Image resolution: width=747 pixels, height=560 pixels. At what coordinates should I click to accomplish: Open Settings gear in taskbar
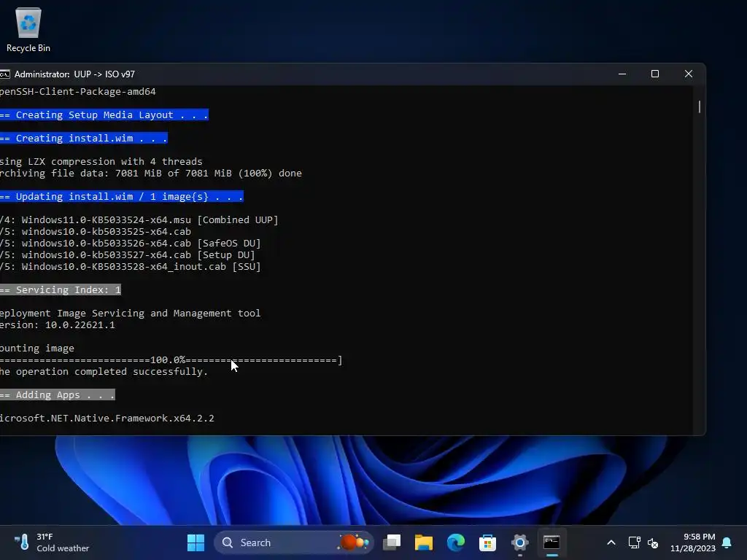[519, 542]
